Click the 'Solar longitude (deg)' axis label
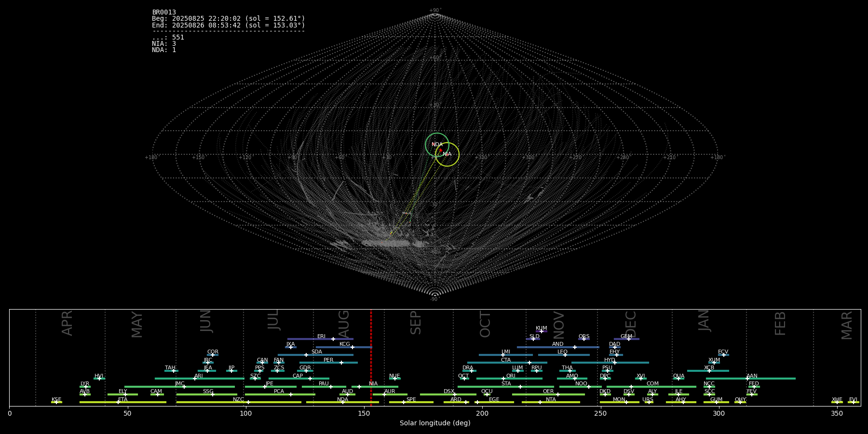Viewport: 868px width, 434px height. click(435, 423)
